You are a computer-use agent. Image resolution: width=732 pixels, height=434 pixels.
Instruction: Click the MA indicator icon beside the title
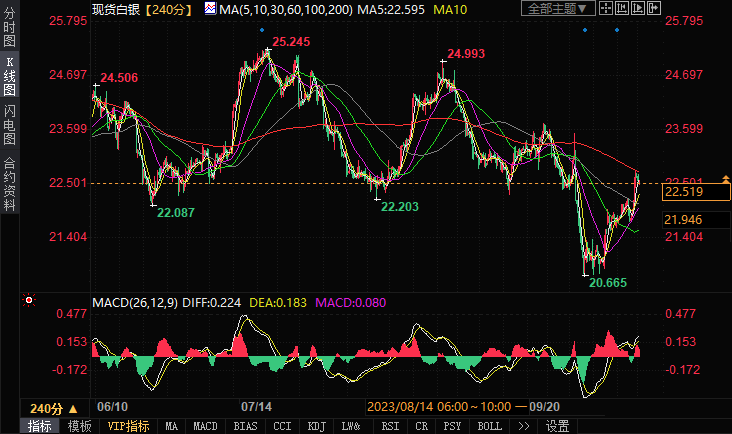coord(211,8)
